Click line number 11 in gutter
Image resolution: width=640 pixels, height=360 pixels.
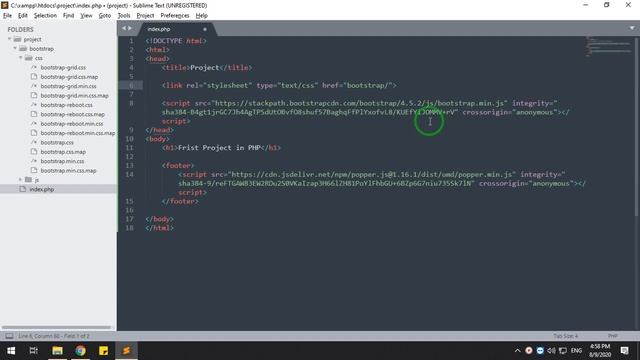click(129, 148)
